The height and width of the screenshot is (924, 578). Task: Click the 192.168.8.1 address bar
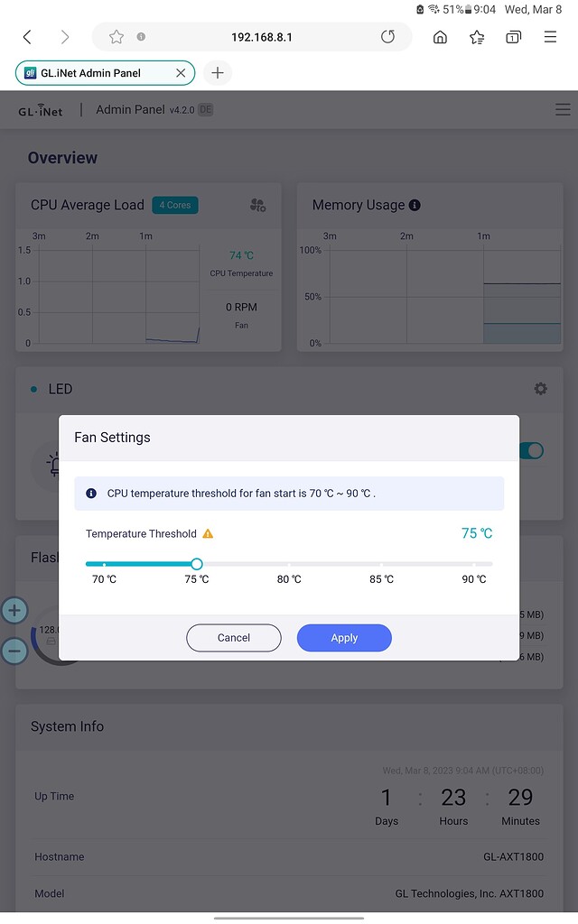pyautogui.click(x=262, y=37)
